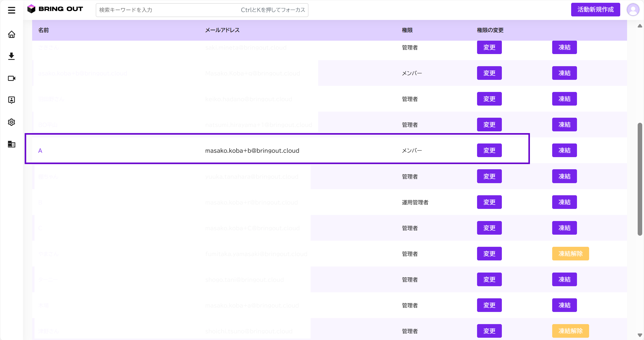Click 変更 for masako.koba+b row
Image resolution: width=644 pixels, height=340 pixels.
click(489, 151)
